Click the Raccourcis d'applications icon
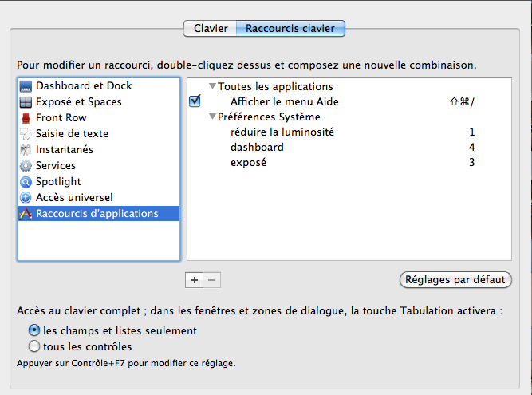 click(26, 214)
